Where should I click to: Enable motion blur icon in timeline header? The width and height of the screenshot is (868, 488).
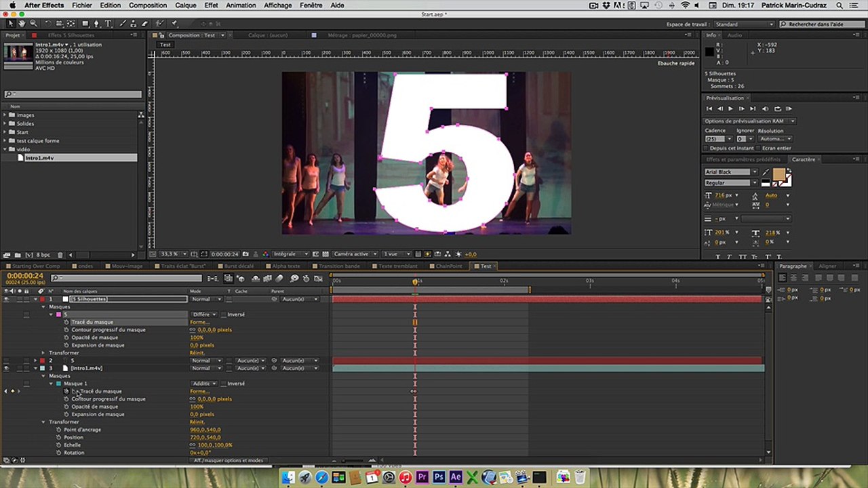[x=279, y=279]
